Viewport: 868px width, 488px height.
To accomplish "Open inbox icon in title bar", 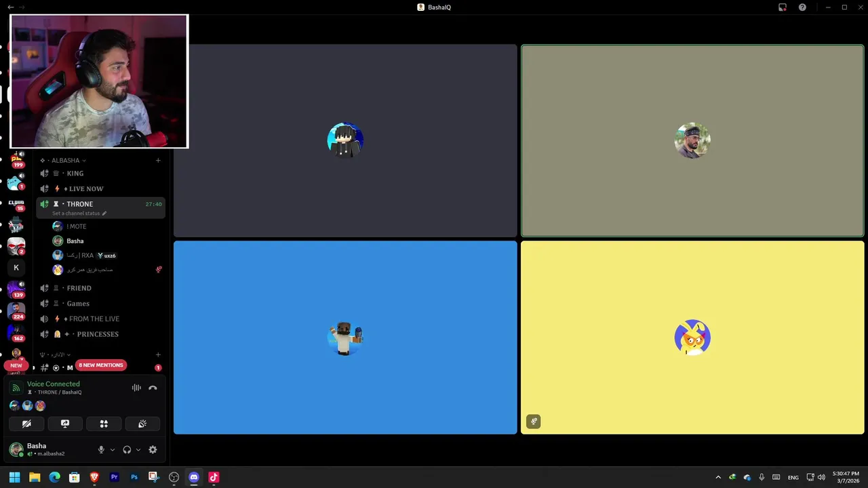I will tap(783, 7).
